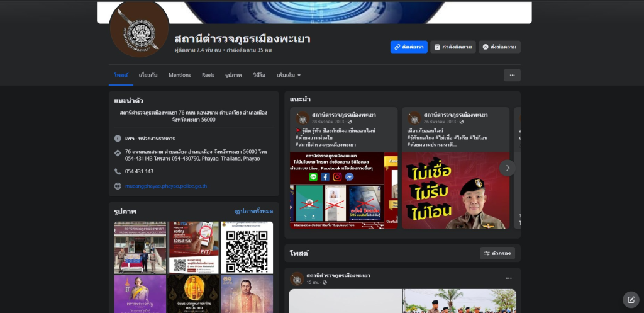Click the compose new message icon at bottom right
Image resolution: width=644 pixels, height=313 pixels.
(x=631, y=300)
